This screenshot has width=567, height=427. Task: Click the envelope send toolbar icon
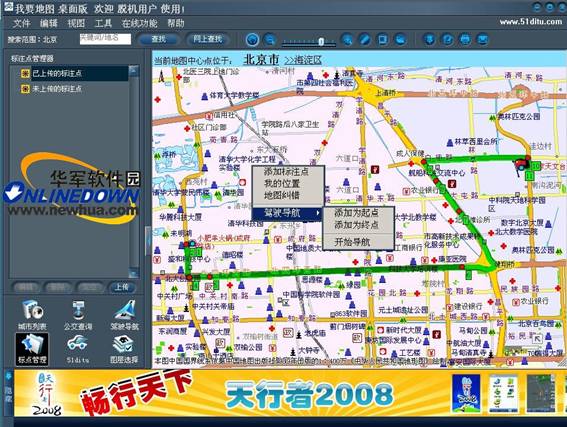pyautogui.click(x=483, y=39)
